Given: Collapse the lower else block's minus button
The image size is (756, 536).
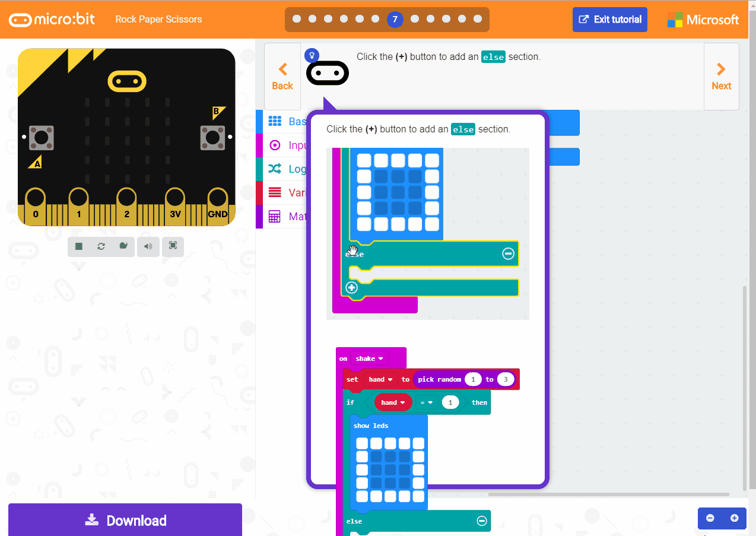Looking at the screenshot, I should (x=481, y=521).
